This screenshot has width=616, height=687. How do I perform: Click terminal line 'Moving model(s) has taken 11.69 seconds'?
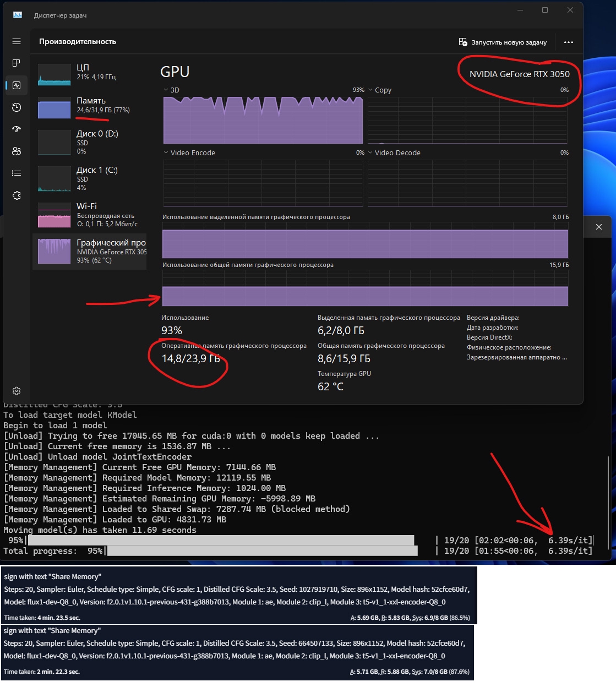100,530
